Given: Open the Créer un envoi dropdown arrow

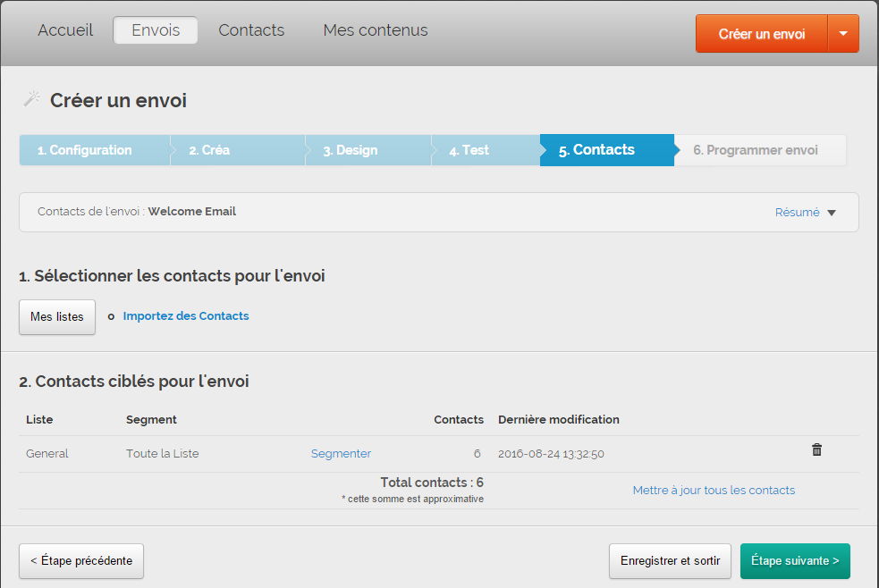Looking at the screenshot, I should 843,34.
